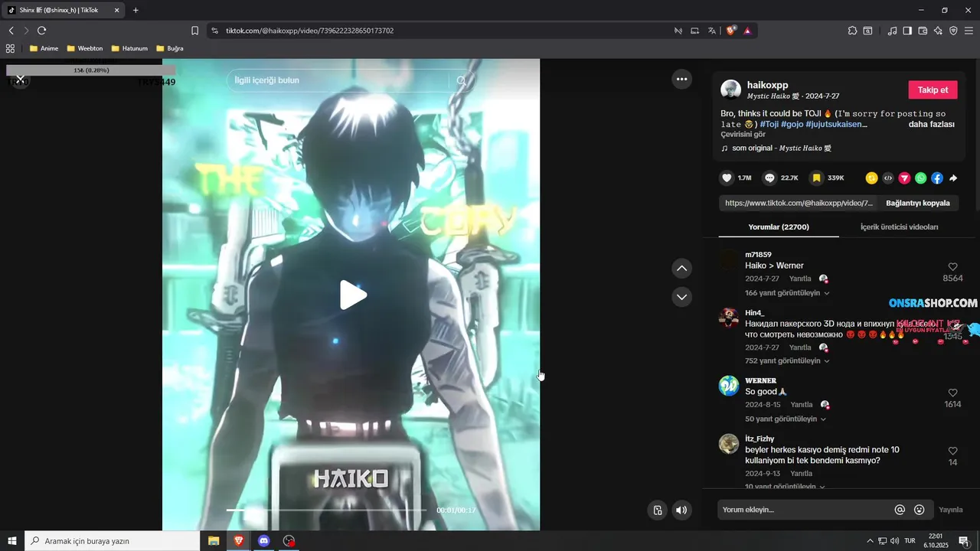Share the video via the WhatsApp icon
The height and width of the screenshot is (551, 980).
click(x=920, y=178)
